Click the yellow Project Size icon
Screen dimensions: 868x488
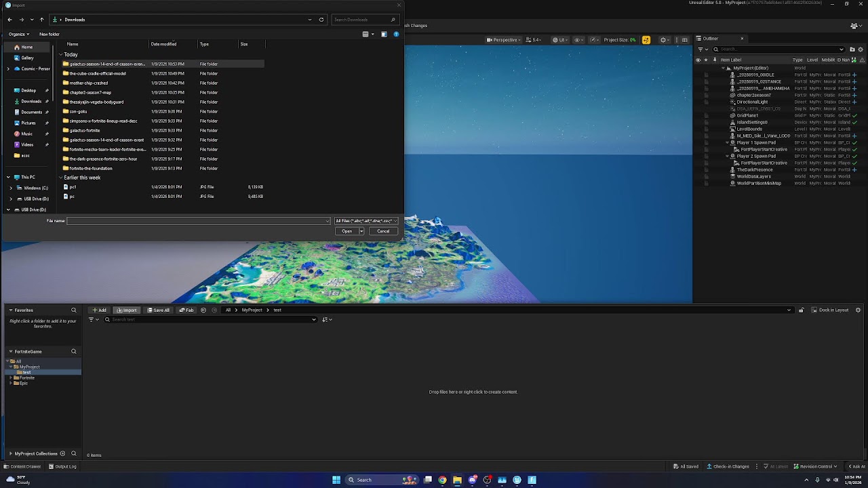tap(646, 40)
